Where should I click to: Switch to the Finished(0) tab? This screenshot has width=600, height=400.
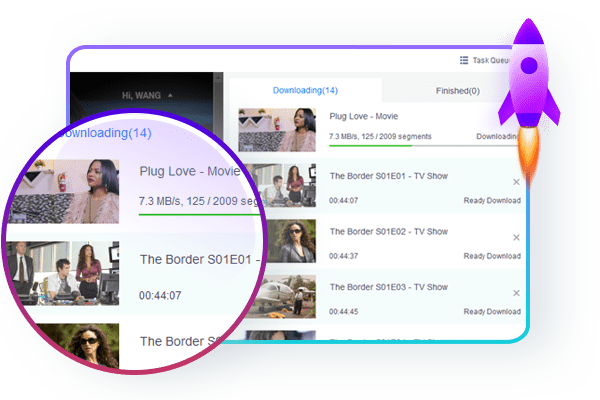(x=458, y=91)
